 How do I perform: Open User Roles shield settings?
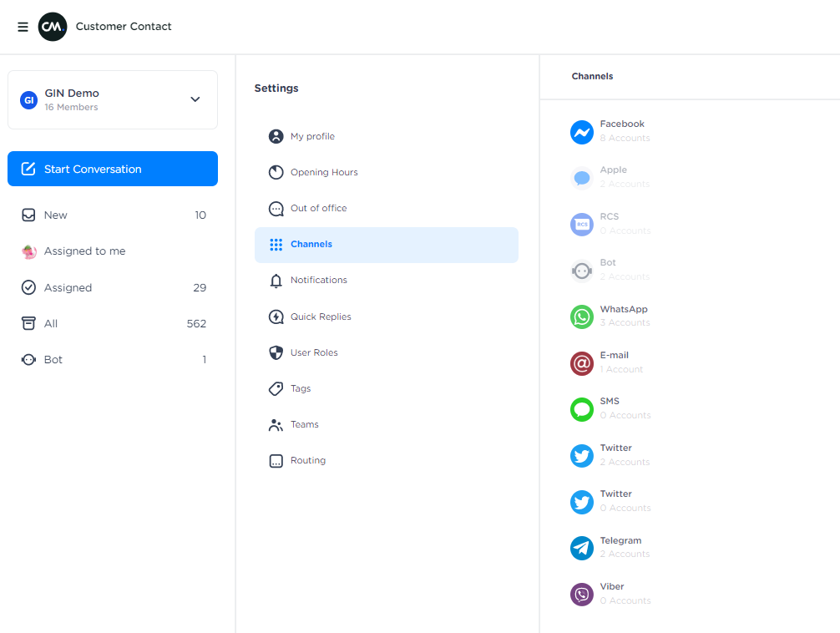click(x=314, y=353)
